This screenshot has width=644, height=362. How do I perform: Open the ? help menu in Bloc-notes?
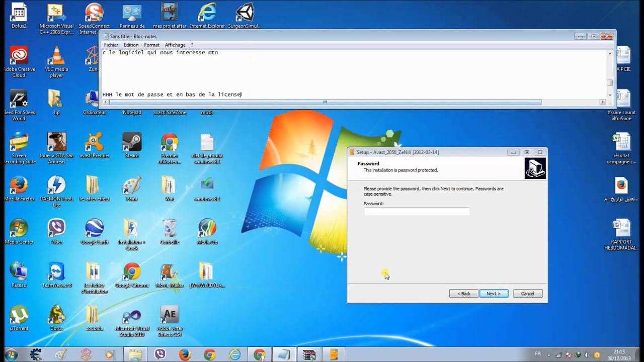pos(192,45)
